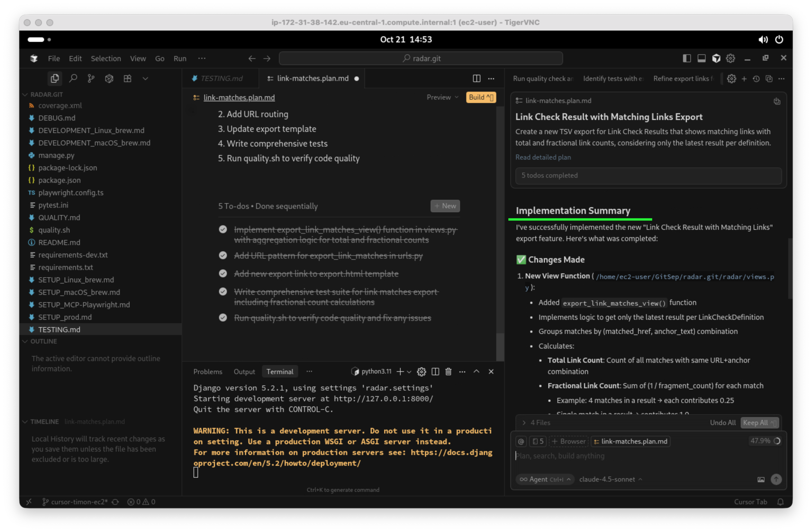Toggle the first to-do about export_link_matches_view
This screenshot has height=532, width=812.
pos(223,229)
